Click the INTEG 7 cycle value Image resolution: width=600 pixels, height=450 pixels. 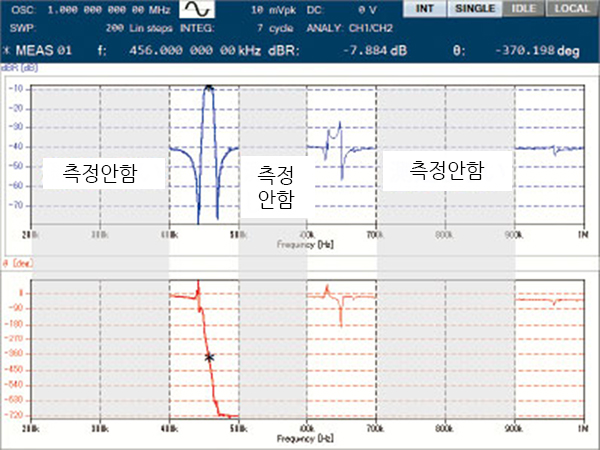(x=275, y=28)
